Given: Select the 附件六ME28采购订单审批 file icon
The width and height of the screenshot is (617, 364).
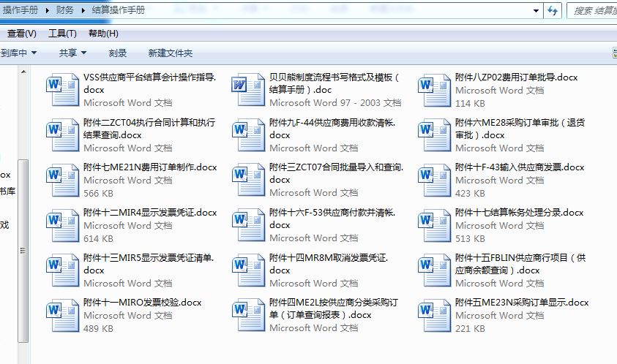Looking at the screenshot, I should pyautogui.click(x=435, y=134).
